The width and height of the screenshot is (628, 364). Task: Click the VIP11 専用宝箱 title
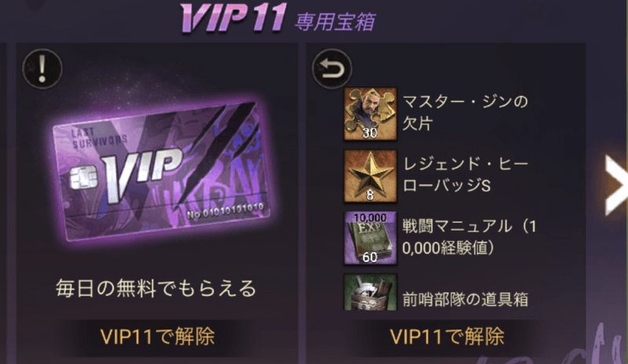tap(278, 18)
